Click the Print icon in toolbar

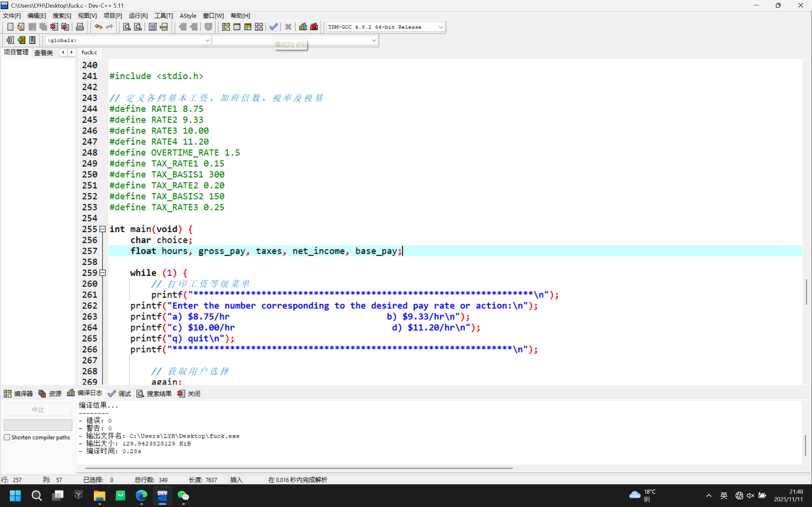tap(80, 27)
